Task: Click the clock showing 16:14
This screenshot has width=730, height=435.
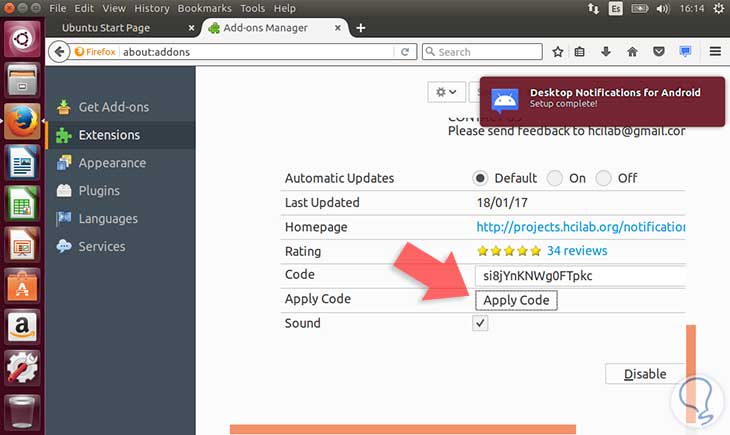Action: click(691, 8)
